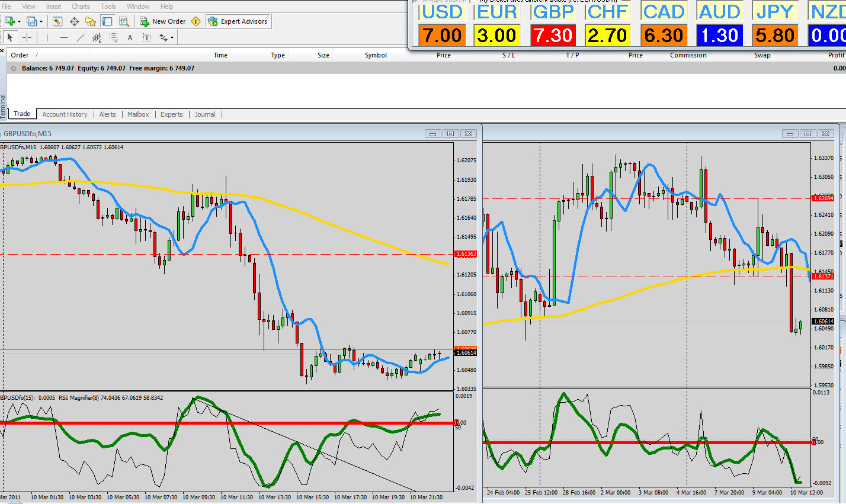Open the File menu

click(7, 7)
